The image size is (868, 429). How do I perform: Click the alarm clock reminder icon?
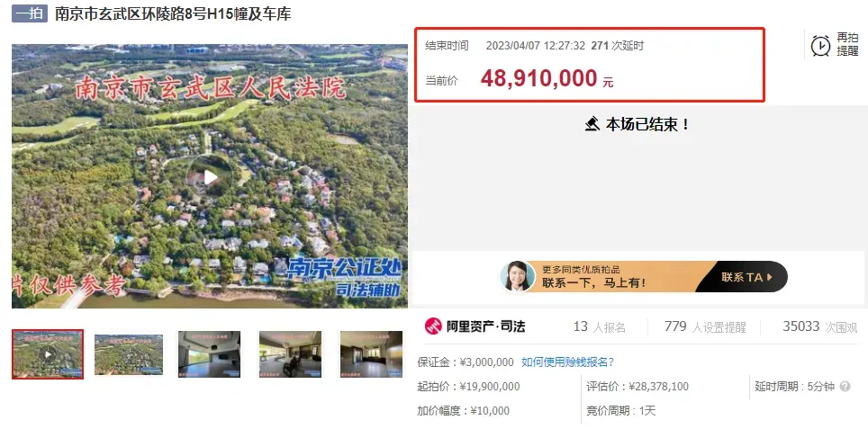point(820,45)
